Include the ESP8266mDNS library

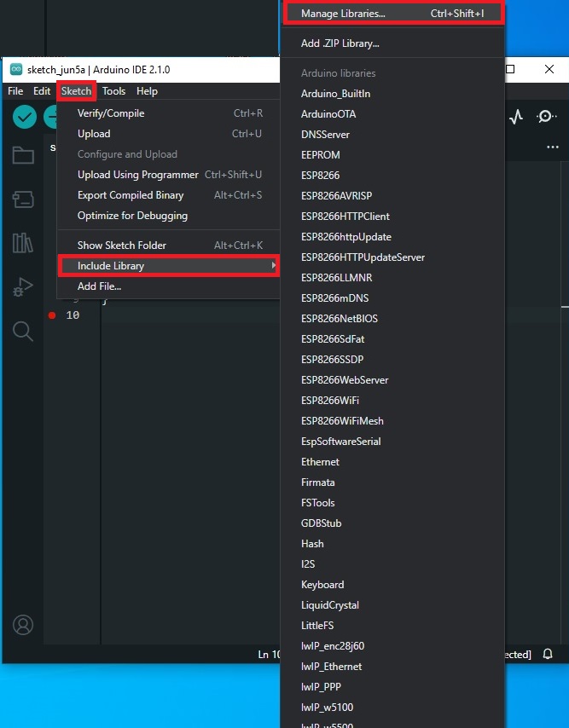pos(393,298)
